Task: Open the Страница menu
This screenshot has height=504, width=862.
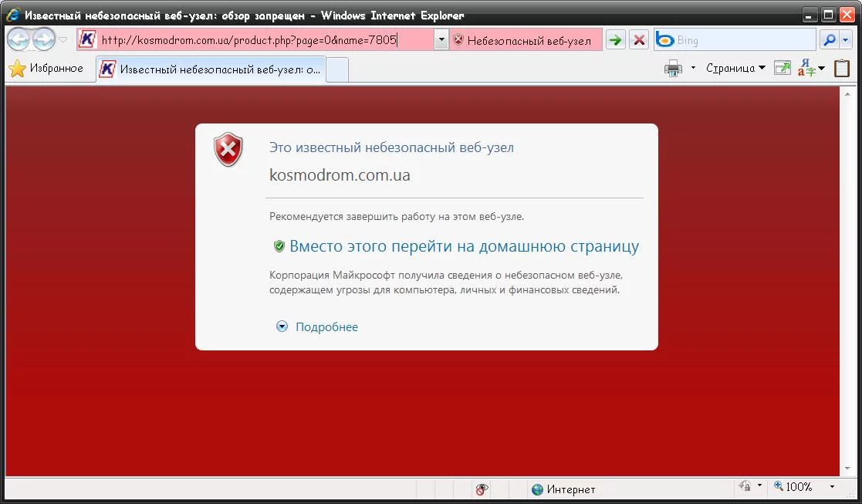Action: pos(735,68)
